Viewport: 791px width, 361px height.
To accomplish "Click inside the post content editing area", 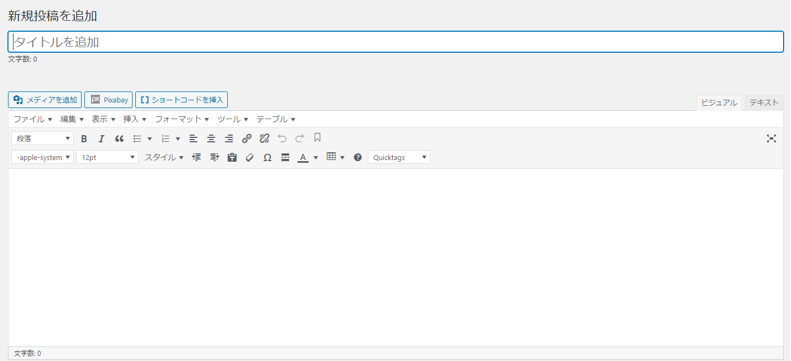I will click(x=396, y=257).
